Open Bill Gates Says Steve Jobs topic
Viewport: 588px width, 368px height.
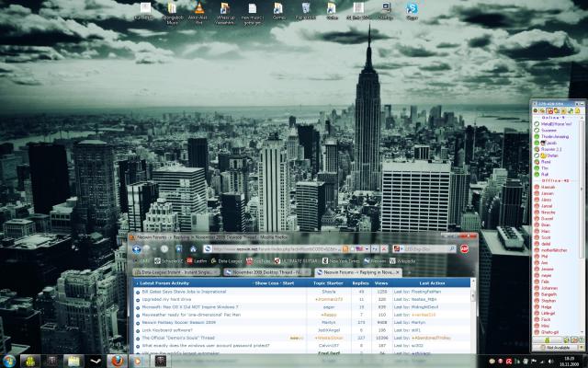[184, 292]
